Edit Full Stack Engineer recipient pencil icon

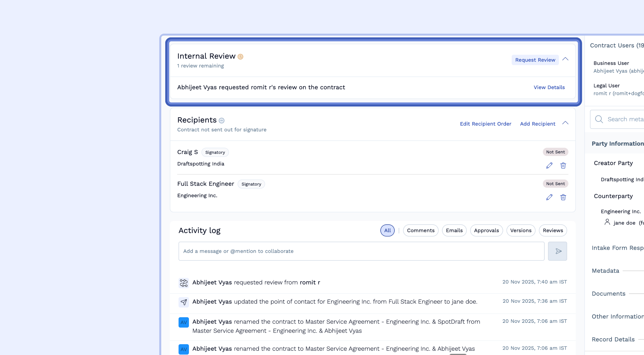click(549, 197)
